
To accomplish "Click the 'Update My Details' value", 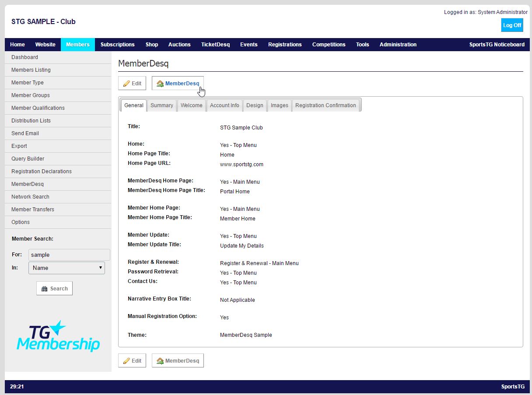I will click(x=242, y=246).
